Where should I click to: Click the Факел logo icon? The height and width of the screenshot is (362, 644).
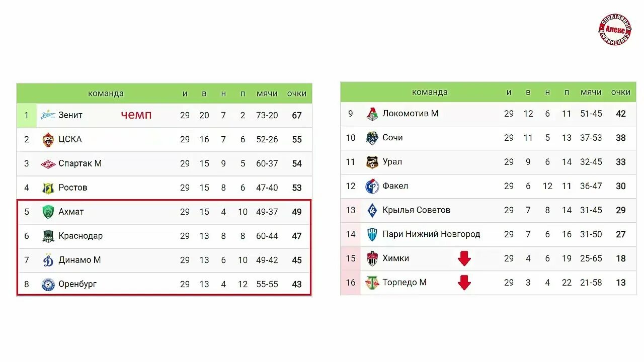pos(372,186)
